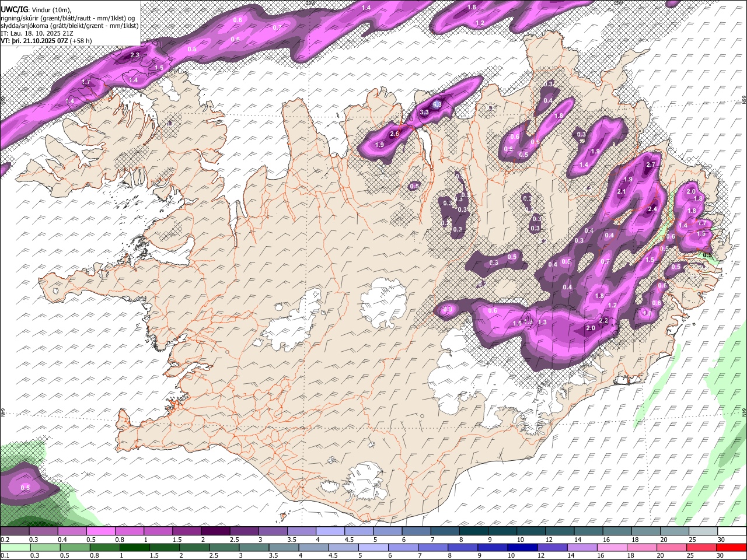747x560 pixels.
Task: Click the 'IT: Lau. 18. 10. 2025 21Z' line
Action: coord(36,34)
